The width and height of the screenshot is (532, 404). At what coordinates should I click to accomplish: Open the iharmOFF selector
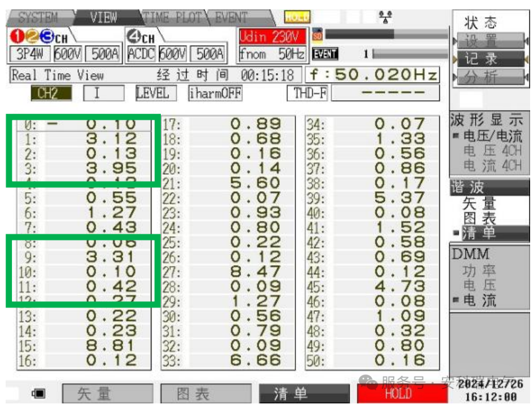pos(215,93)
